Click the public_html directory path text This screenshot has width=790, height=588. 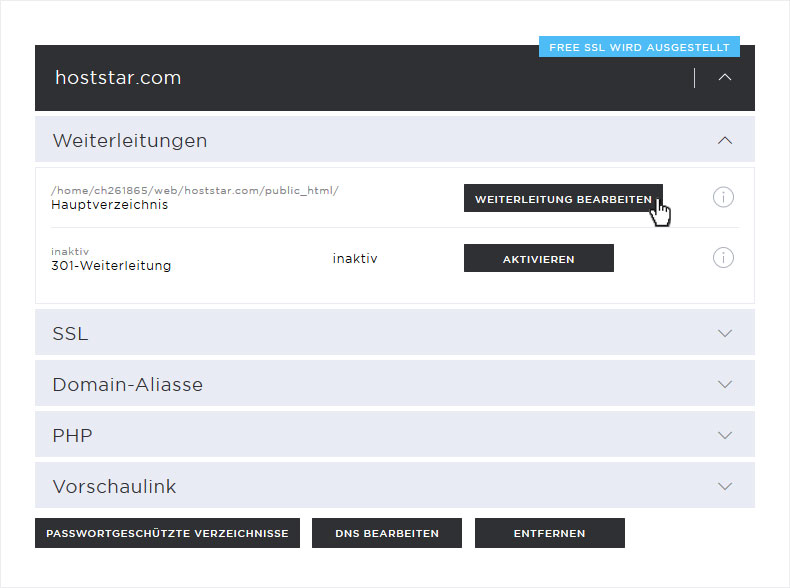[194, 190]
